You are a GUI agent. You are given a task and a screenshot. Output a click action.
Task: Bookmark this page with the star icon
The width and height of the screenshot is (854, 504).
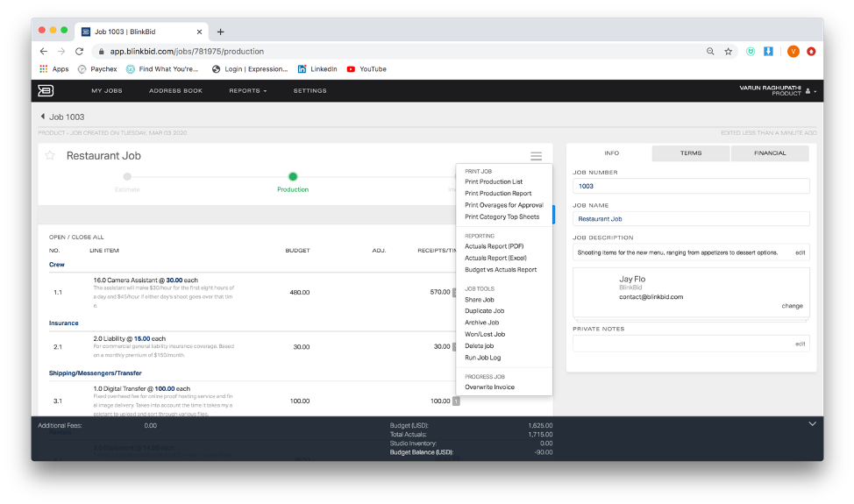pos(729,51)
